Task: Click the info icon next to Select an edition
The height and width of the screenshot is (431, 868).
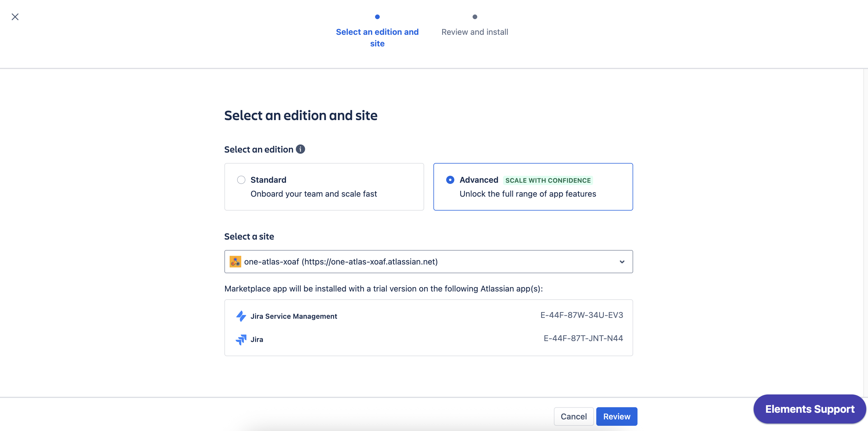Action: (x=300, y=149)
